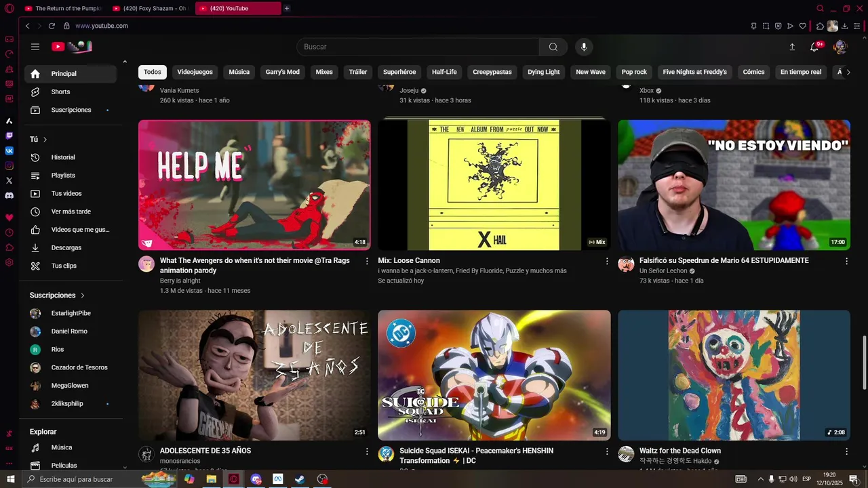Open Música under Explorar
The height and width of the screenshot is (488, 868).
click(x=71, y=447)
